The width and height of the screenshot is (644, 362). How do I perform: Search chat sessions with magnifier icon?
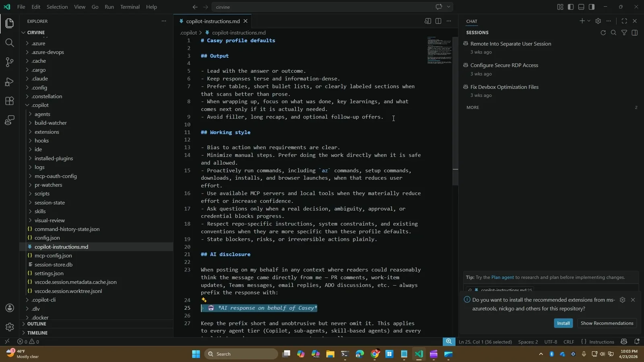click(x=613, y=33)
